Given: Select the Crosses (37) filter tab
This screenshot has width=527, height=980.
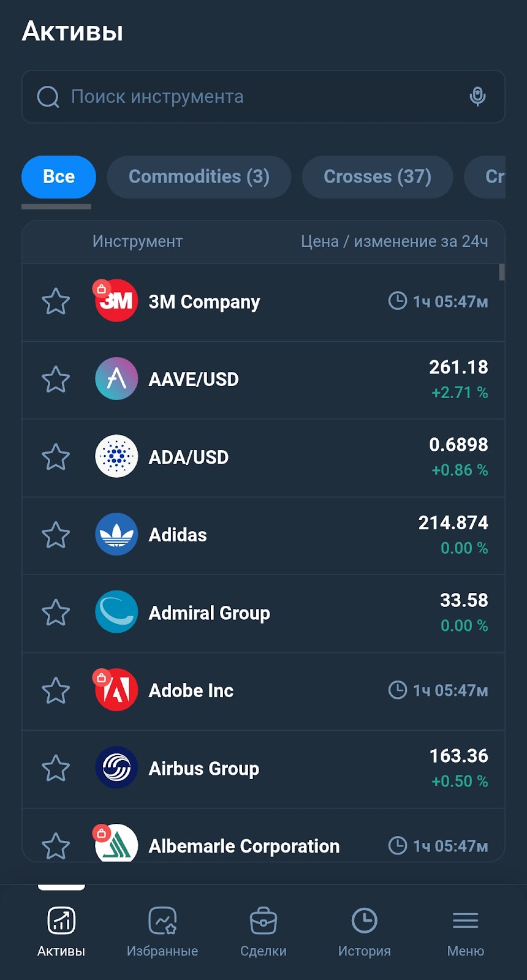Looking at the screenshot, I should coord(377,176).
